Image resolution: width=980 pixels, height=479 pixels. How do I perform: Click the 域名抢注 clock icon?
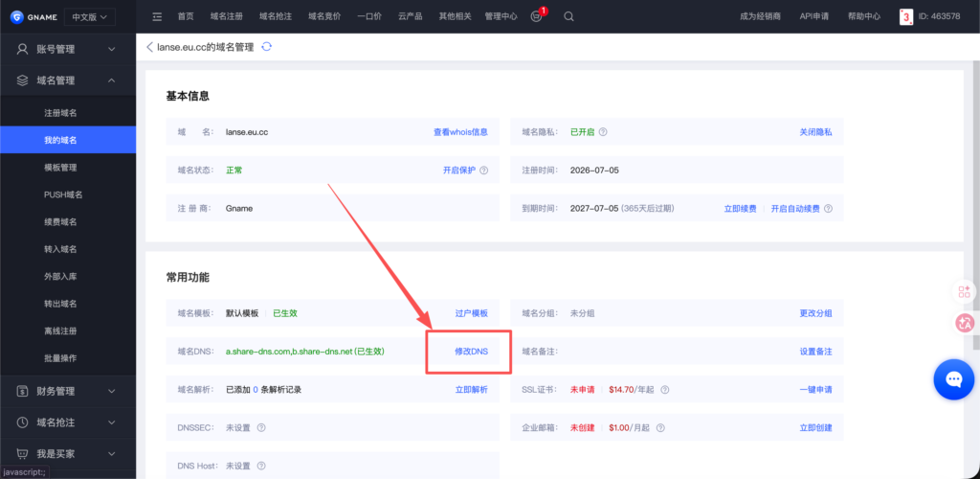click(x=23, y=422)
